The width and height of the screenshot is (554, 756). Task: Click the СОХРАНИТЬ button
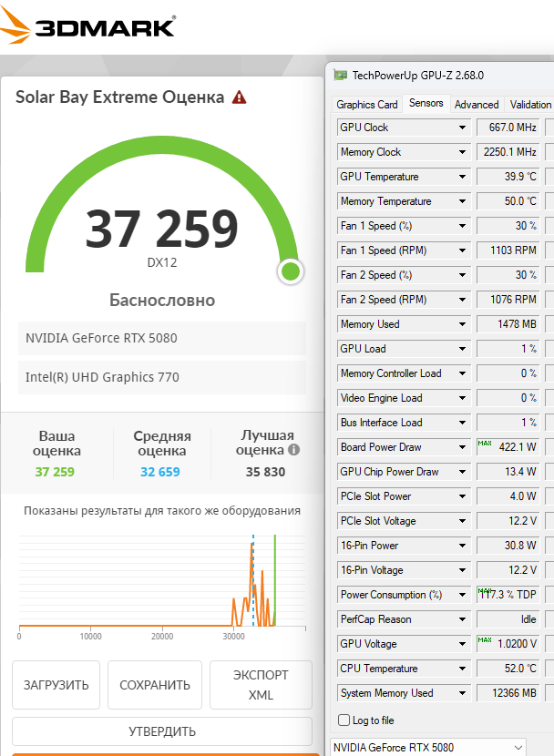155,685
